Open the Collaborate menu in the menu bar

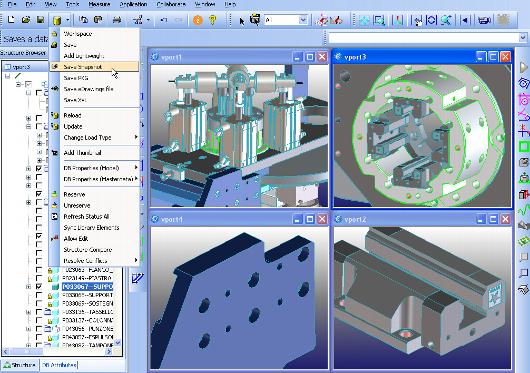pyautogui.click(x=171, y=4)
